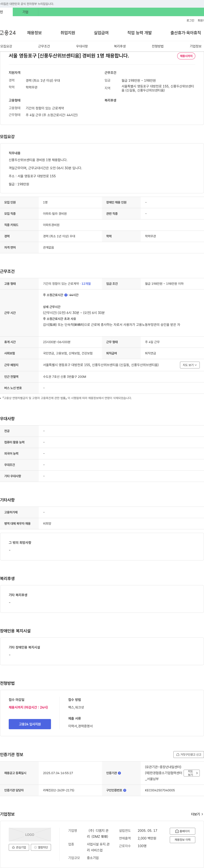Open the 고용24 logo home link

coord(8,33)
